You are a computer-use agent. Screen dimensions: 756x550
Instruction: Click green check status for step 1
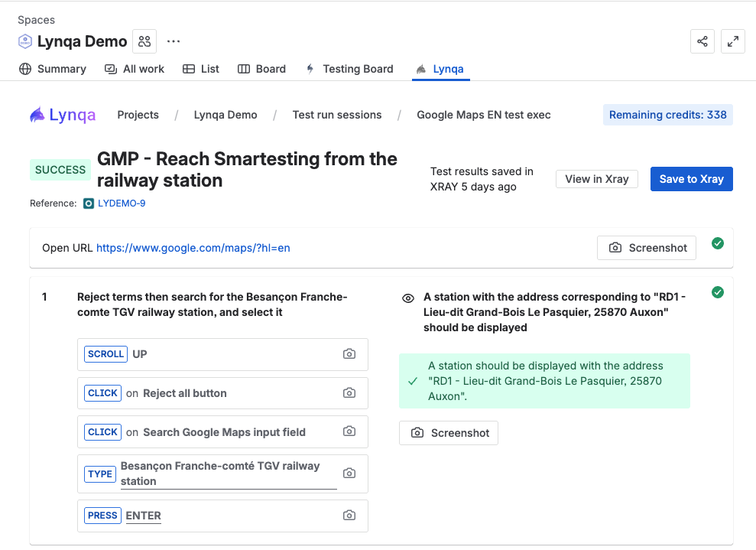pos(718,292)
